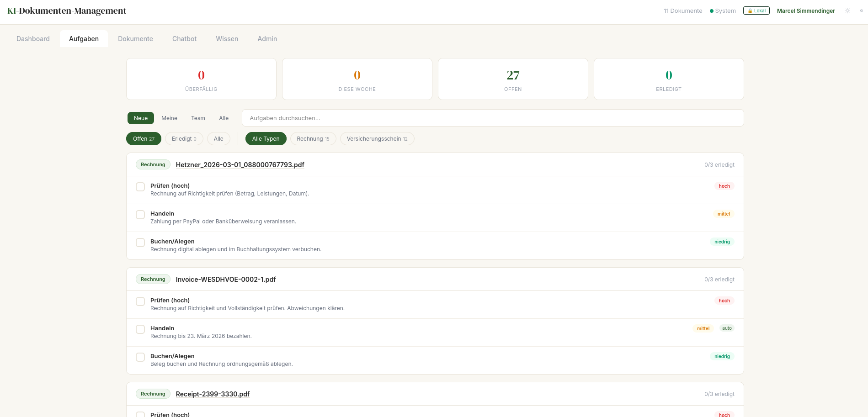
Task: Click the Überfällig counter card
Action: (x=201, y=79)
